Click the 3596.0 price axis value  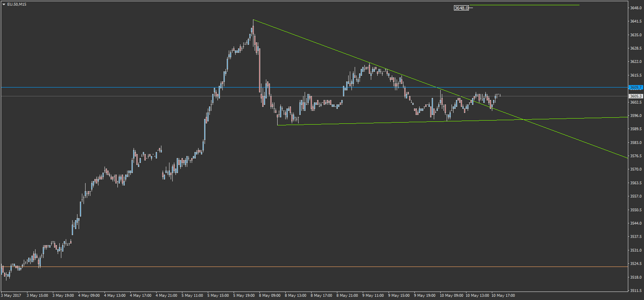point(636,116)
